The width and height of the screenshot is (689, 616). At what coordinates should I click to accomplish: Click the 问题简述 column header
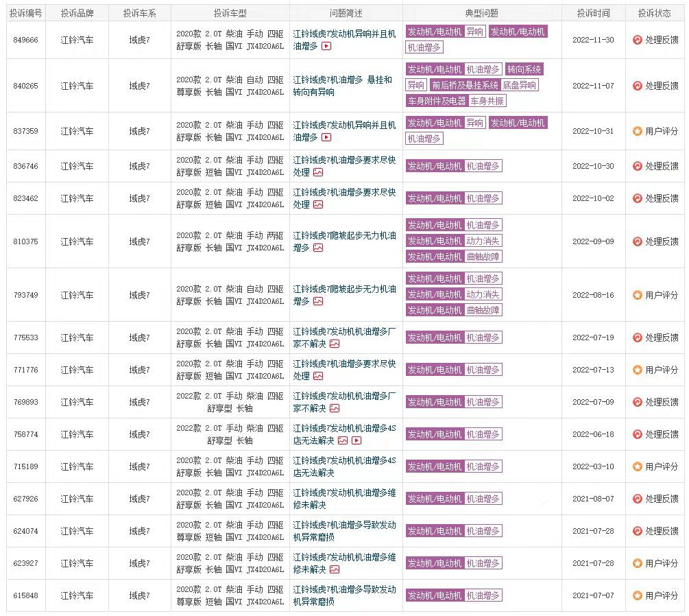346,13
